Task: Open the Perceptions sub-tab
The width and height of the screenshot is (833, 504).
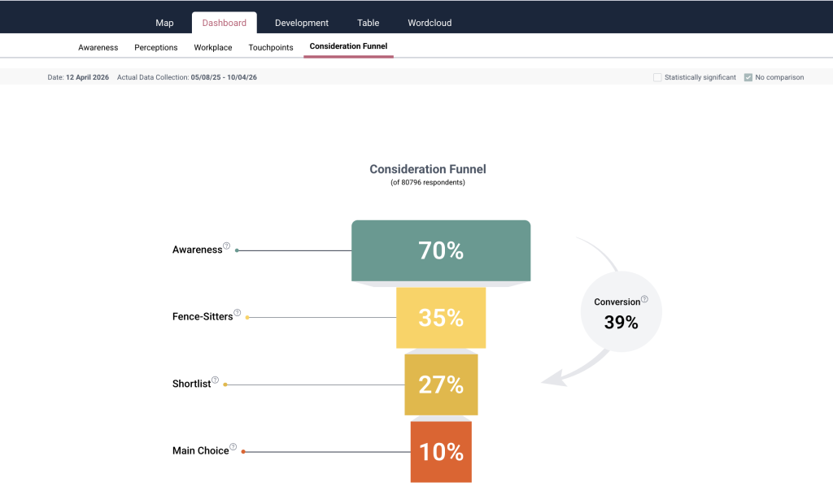Action: [x=156, y=47]
